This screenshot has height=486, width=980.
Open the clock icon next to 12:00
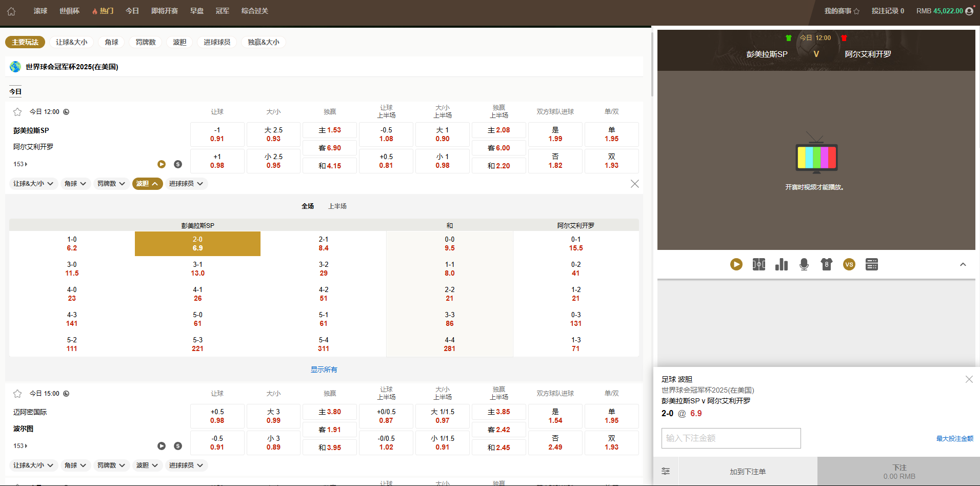point(66,112)
